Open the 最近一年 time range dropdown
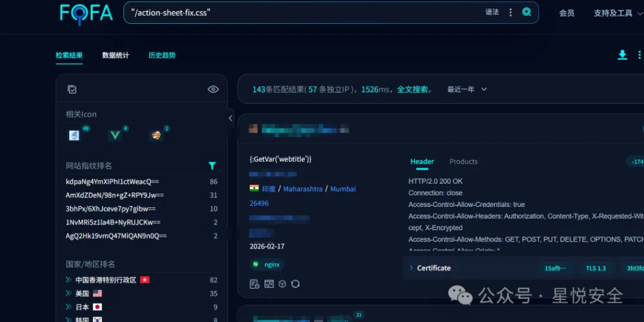644x322 pixels. 467,89
